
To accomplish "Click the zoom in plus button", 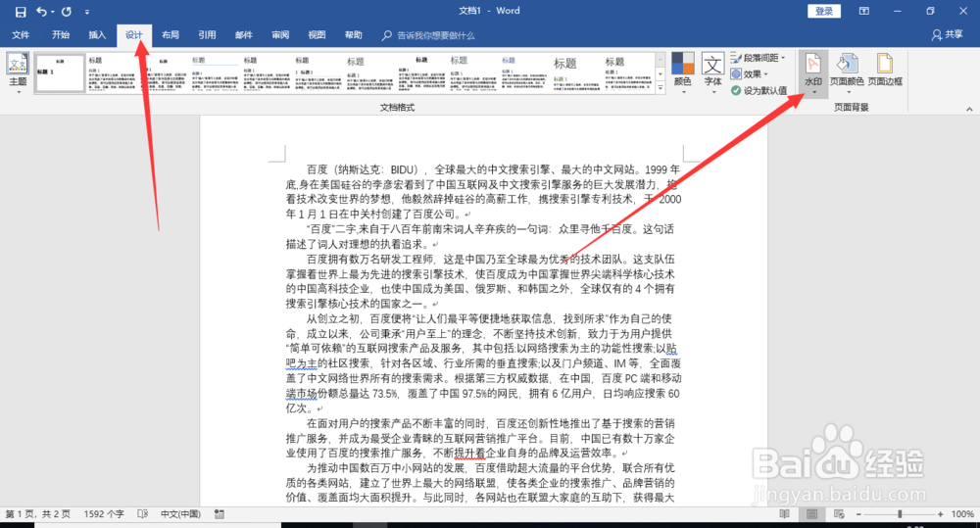I will coord(941,514).
